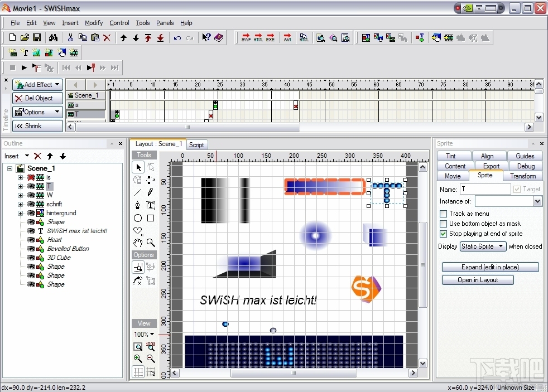
Task: Click the Find binoculars icon
Action: click(x=53, y=38)
